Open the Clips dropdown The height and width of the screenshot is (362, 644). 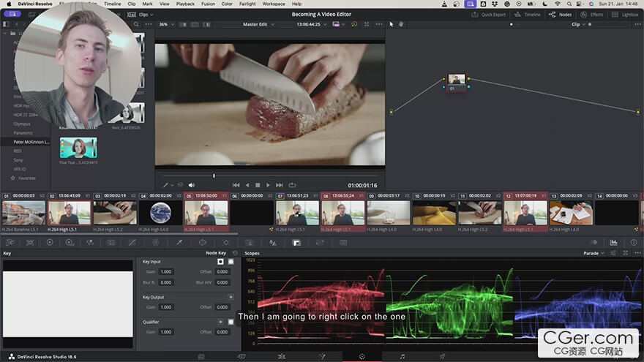(x=141, y=15)
